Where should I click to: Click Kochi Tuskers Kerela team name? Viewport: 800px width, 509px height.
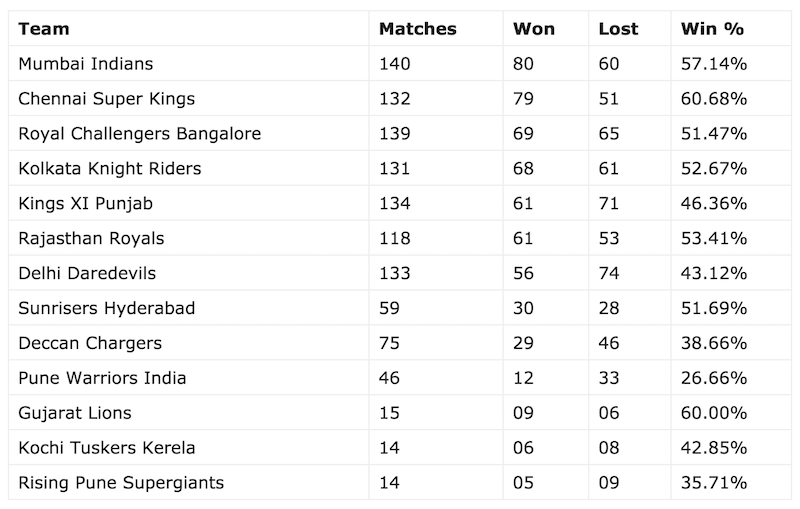tap(107, 449)
